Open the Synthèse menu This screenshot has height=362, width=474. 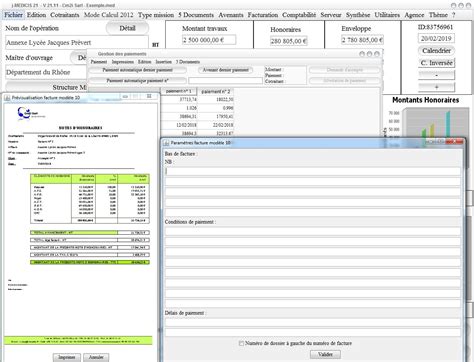pyautogui.click(x=358, y=15)
